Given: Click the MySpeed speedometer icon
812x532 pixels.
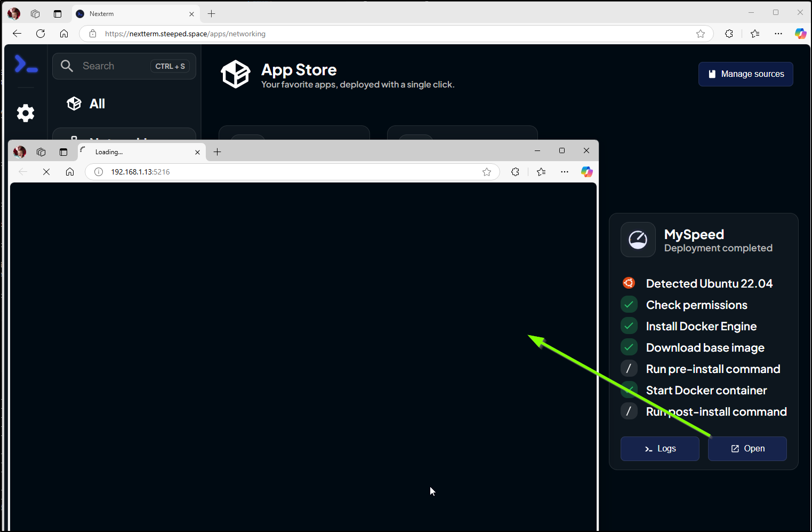Looking at the screenshot, I should [638, 240].
